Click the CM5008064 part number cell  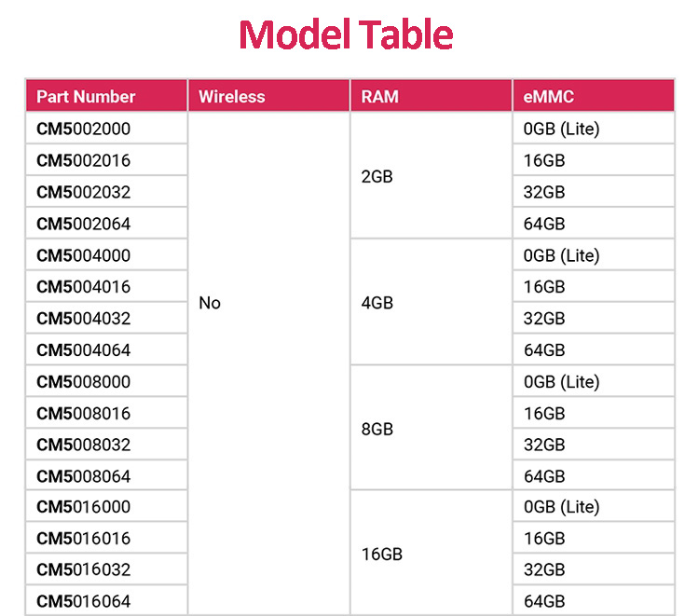click(x=84, y=476)
